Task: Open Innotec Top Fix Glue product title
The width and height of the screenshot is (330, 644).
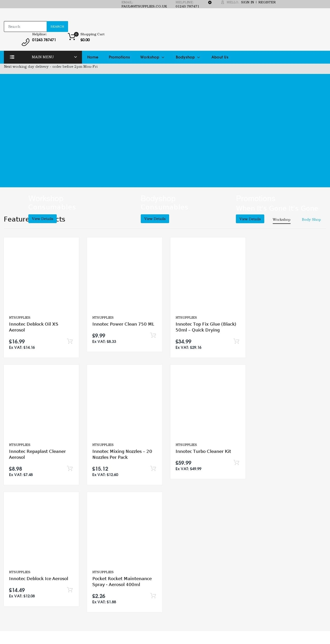Action: (x=206, y=327)
